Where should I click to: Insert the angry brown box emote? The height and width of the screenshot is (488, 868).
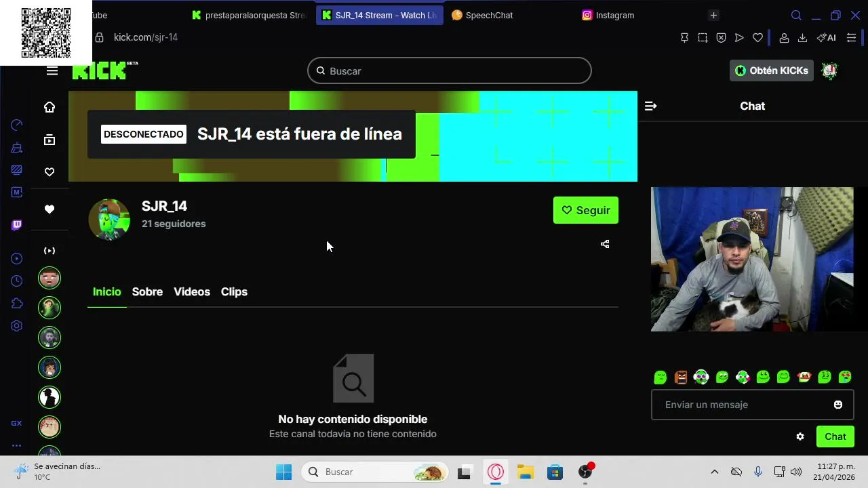[681, 377]
